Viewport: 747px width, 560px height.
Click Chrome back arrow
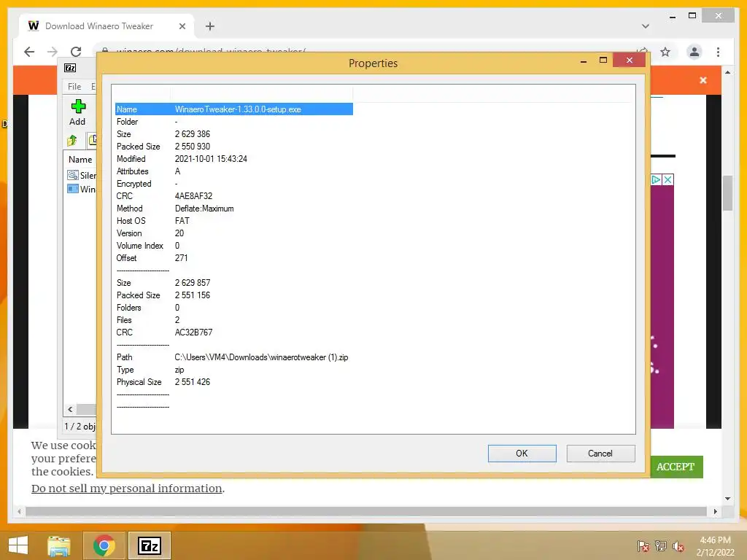29,52
